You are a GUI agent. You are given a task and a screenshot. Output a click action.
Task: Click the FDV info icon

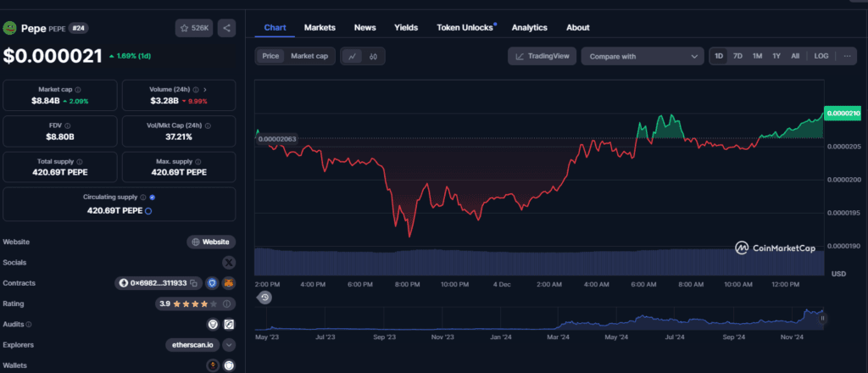click(x=68, y=125)
